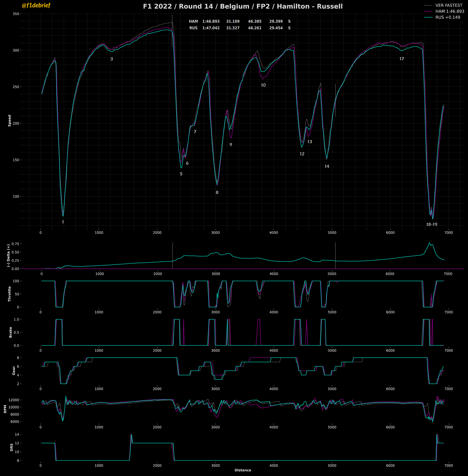Click HAM lap time 1:46.893 in table
The image size is (468, 476).
pos(211,21)
